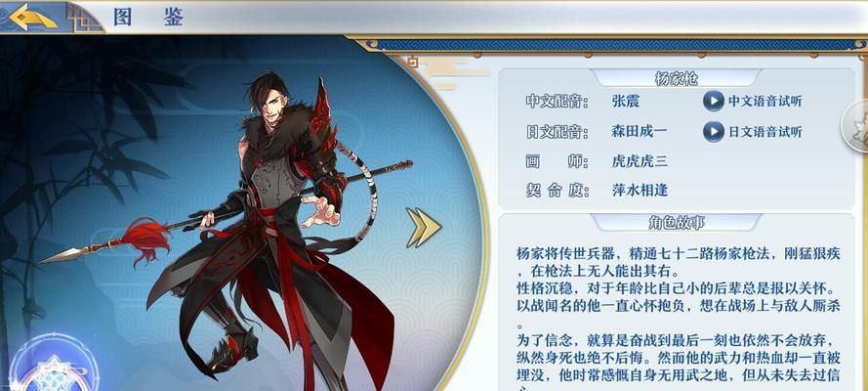Click the illustrator name 虎虎虎三
Viewport: 868px width, 391px height.
[x=640, y=161]
